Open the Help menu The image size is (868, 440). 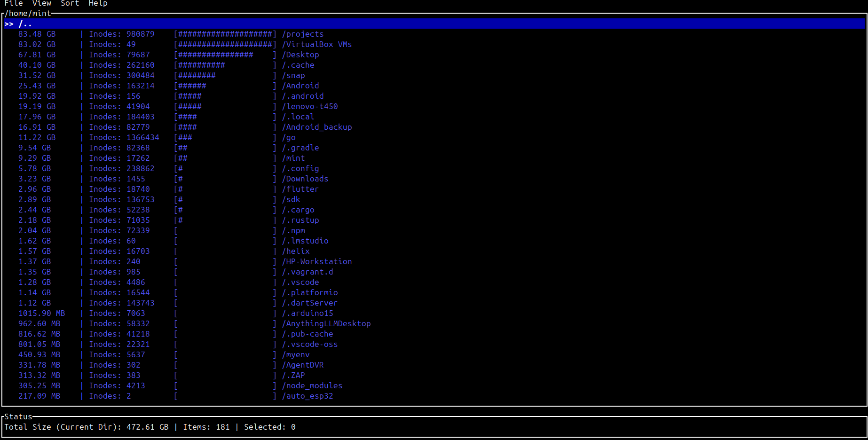98,3
